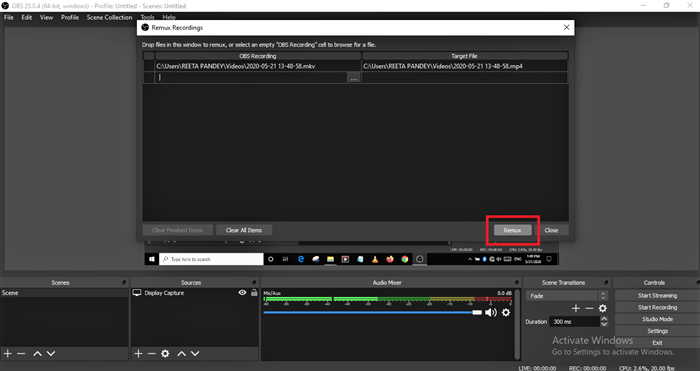Click the Display Capture monitor icon
This screenshot has width=700, height=371.
click(137, 293)
